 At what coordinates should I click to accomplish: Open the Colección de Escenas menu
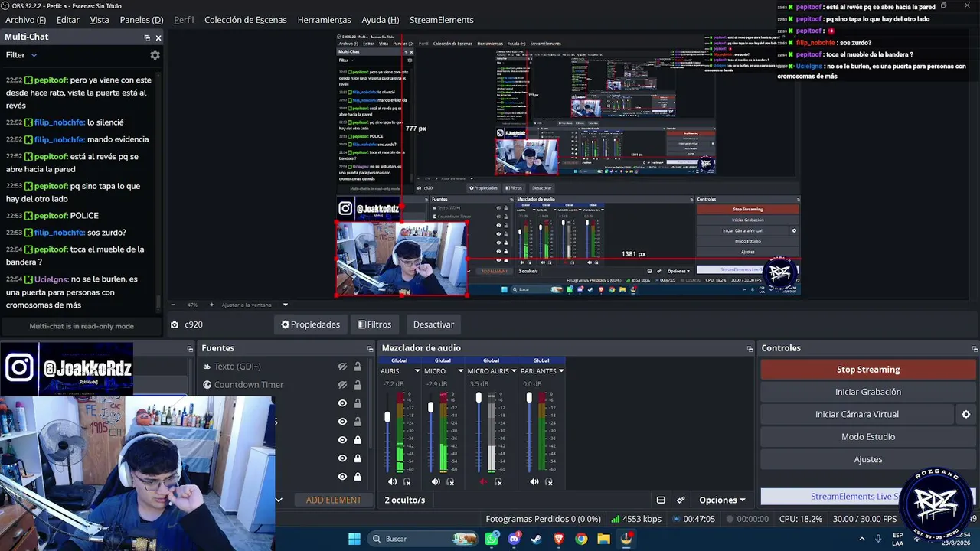point(246,20)
